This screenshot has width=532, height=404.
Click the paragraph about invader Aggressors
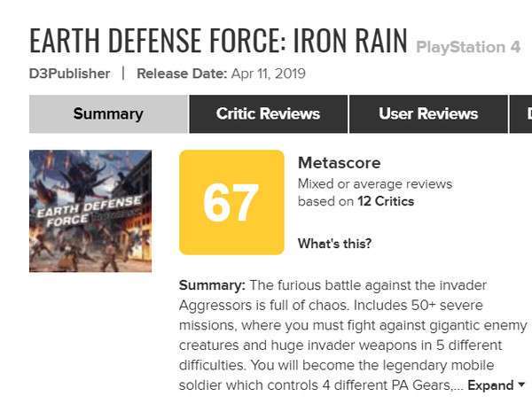pyautogui.click(x=353, y=335)
